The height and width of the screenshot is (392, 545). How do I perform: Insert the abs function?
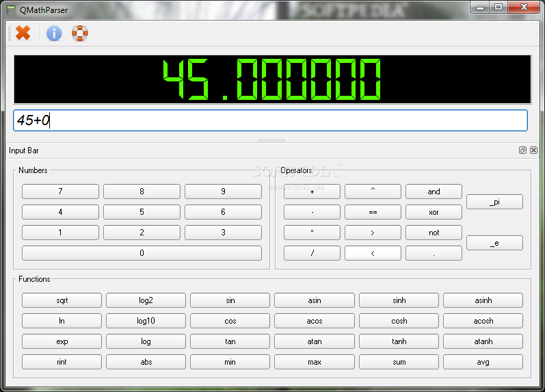[146, 362]
